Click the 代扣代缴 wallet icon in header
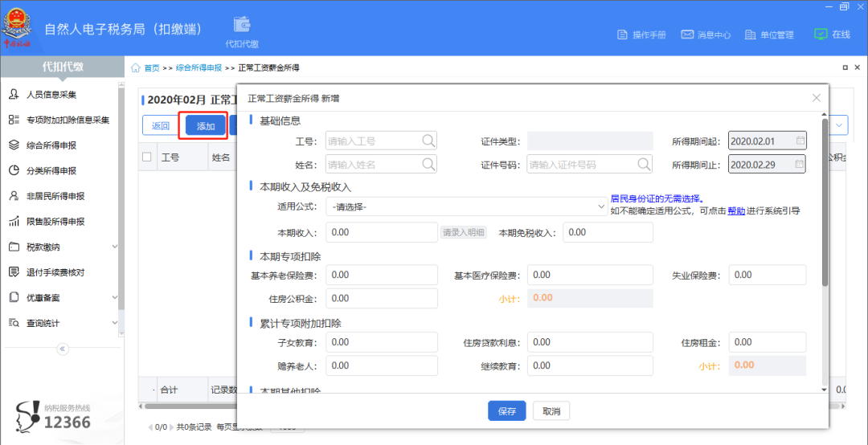Viewport: 868px width, 445px height. [x=241, y=25]
